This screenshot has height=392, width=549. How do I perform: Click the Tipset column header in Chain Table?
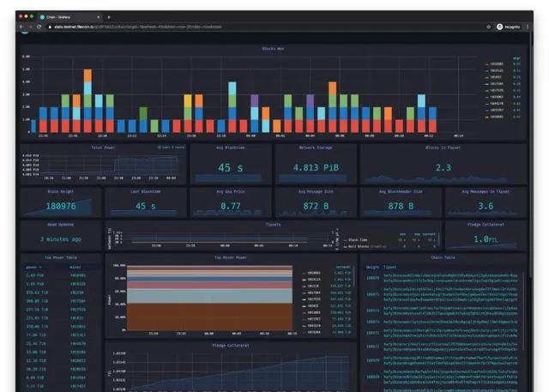[389, 267]
